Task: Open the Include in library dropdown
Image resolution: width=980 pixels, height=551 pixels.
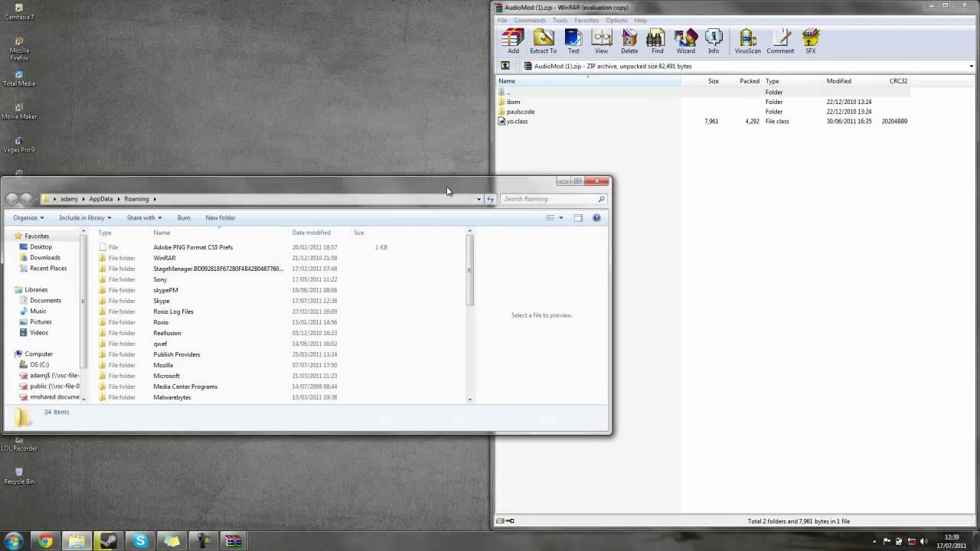Action: (x=85, y=218)
